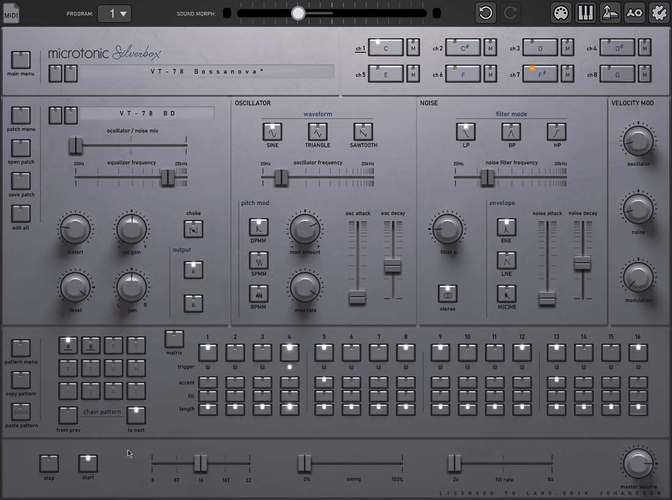Screen dimensions: 672x500
Task: Toggle the noise stereo button
Action: click(x=447, y=294)
